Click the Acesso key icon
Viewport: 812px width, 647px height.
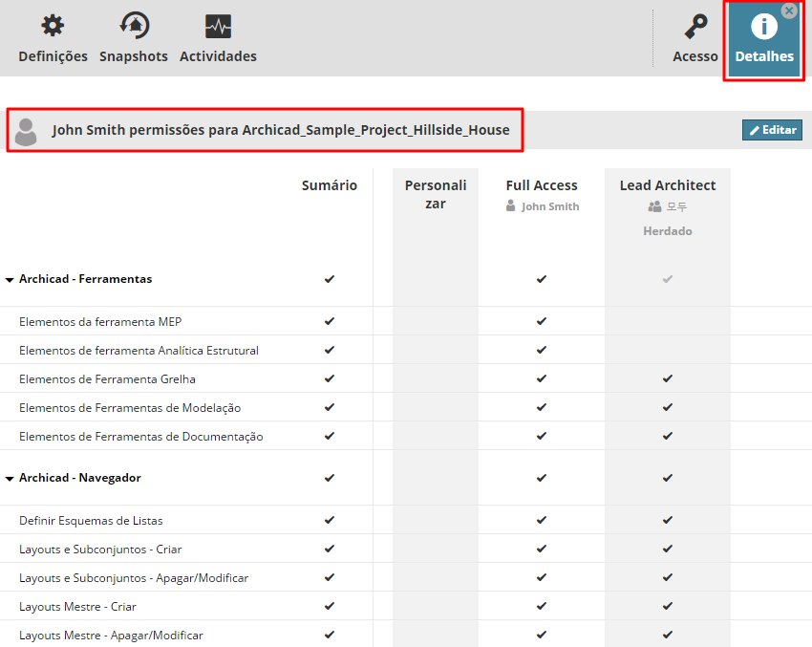(x=695, y=27)
